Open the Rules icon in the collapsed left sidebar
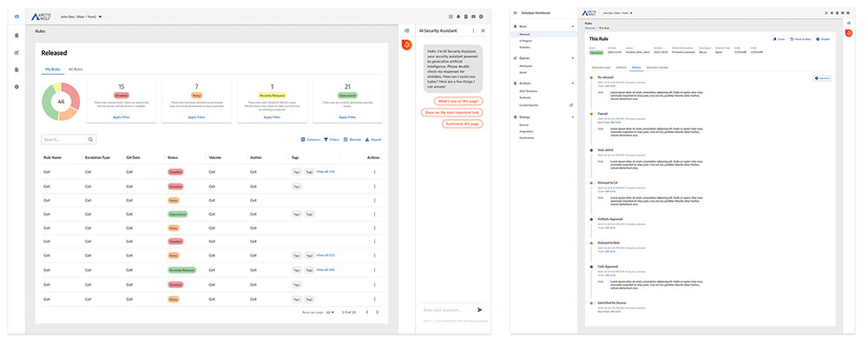 pyautogui.click(x=16, y=36)
